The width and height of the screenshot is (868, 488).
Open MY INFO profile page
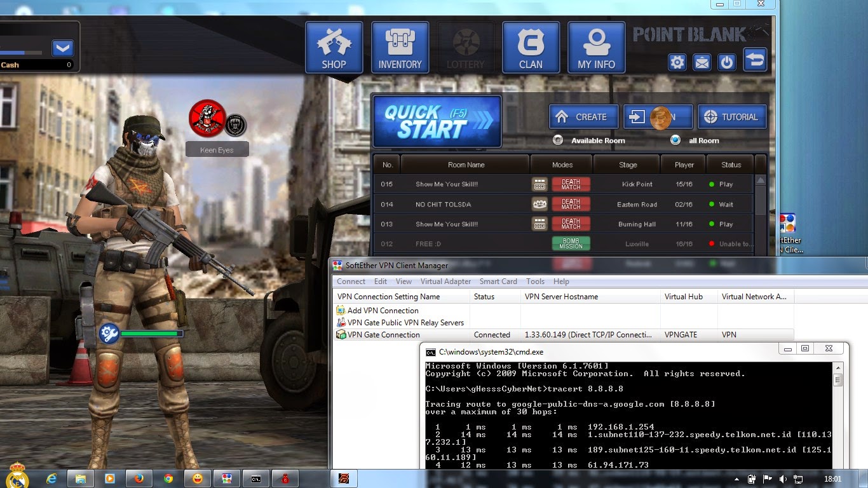(596, 47)
